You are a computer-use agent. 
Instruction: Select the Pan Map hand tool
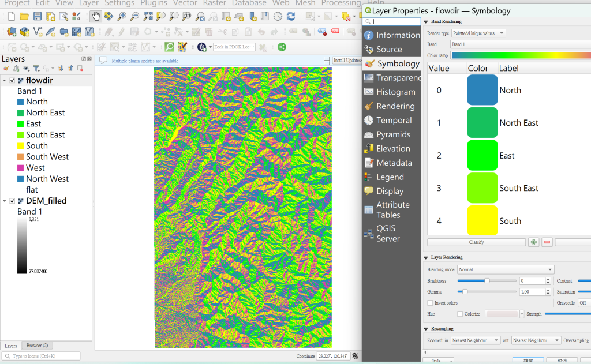[x=96, y=16]
